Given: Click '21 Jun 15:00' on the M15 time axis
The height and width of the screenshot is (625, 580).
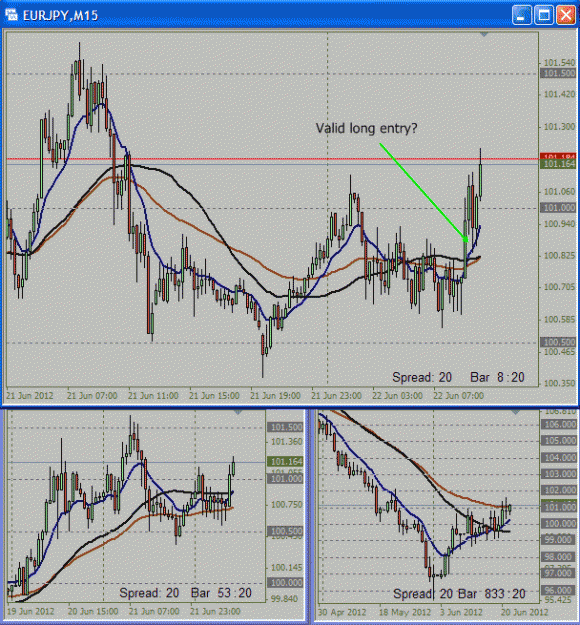Looking at the screenshot, I should pyautogui.click(x=214, y=396).
